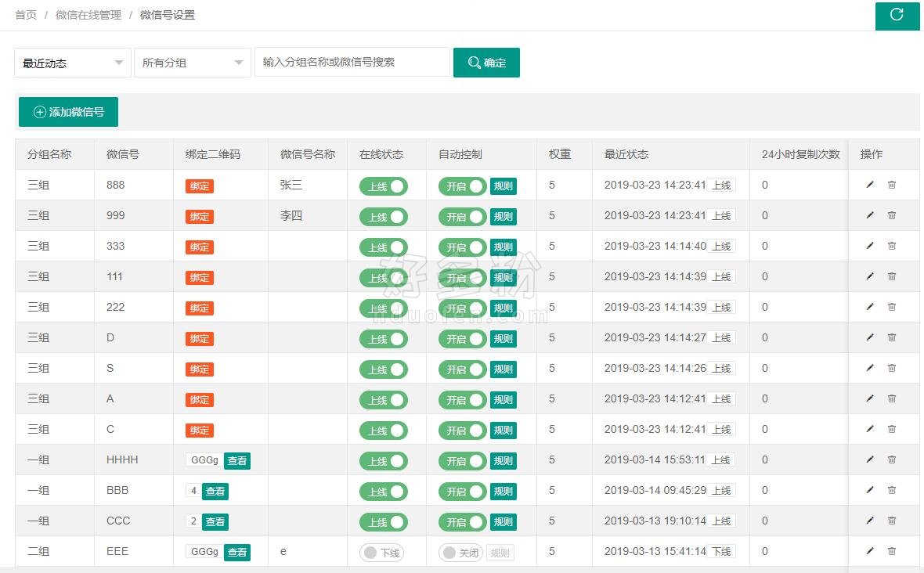Click the refresh icon button at top right
The width and height of the screenshot is (924, 573).
[x=897, y=15]
